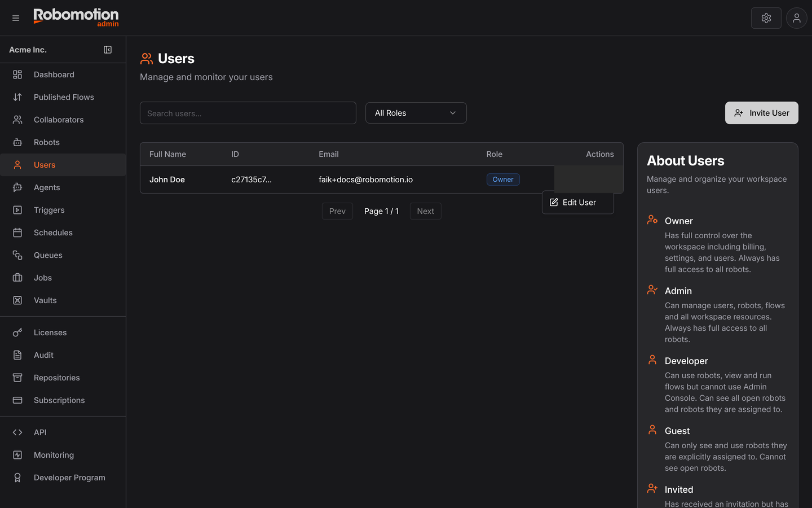The width and height of the screenshot is (812, 508).
Task: Click the Robots bot icon
Action: pyautogui.click(x=17, y=142)
